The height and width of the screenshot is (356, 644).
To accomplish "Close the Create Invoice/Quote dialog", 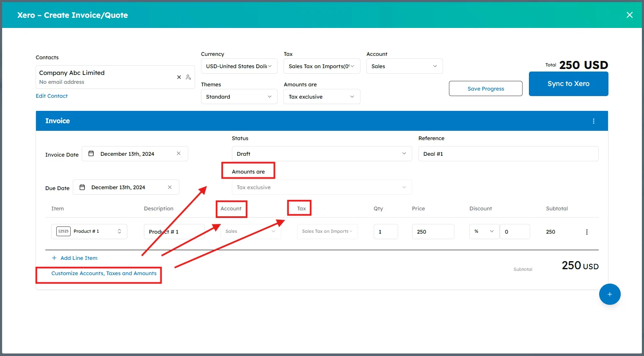I will coord(630,15).
